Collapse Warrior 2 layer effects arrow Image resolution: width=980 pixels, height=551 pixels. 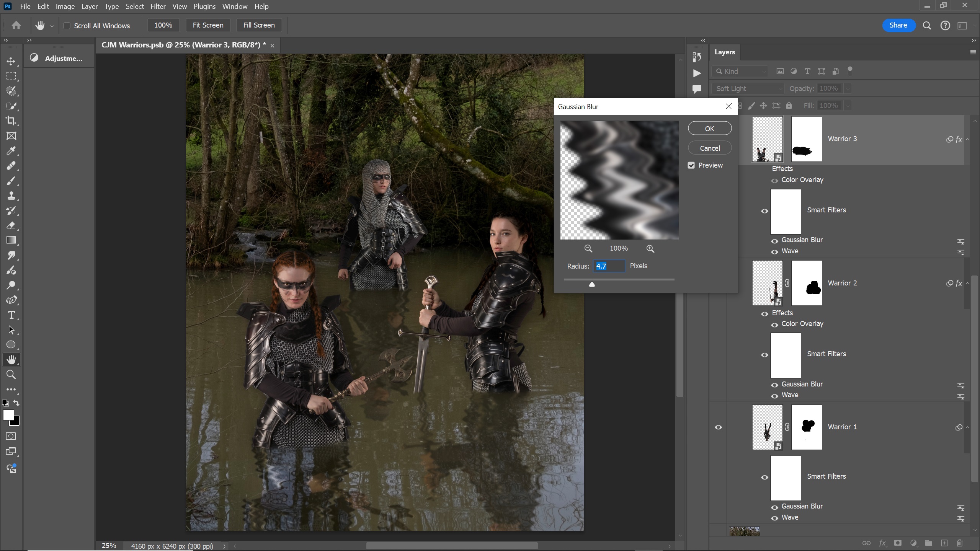[x=968, y=283]
